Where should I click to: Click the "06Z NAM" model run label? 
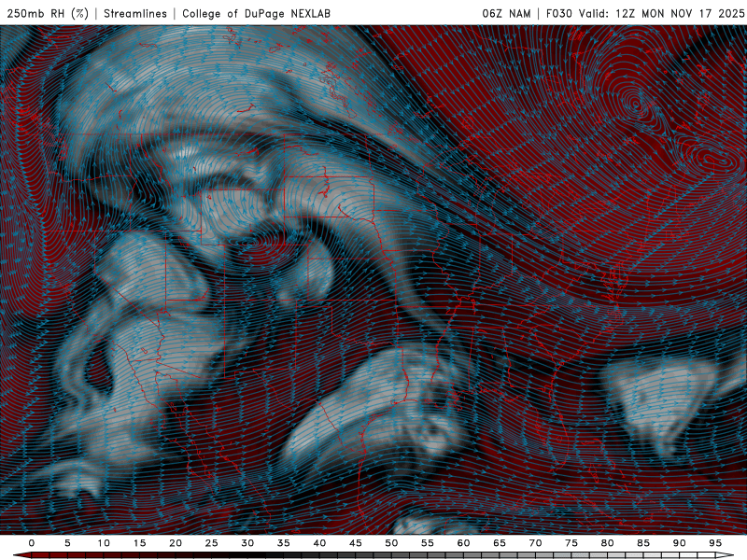(506, 13)
